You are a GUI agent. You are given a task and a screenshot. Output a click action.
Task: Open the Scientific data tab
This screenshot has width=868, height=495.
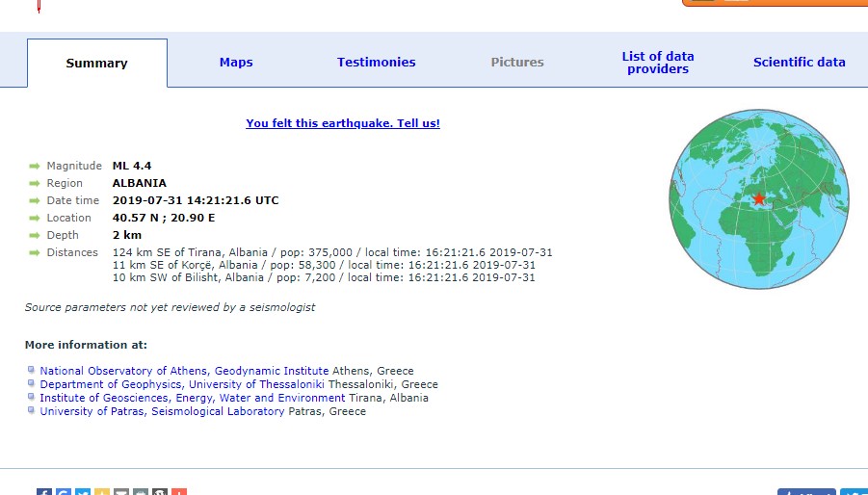[x=799, y=63]
